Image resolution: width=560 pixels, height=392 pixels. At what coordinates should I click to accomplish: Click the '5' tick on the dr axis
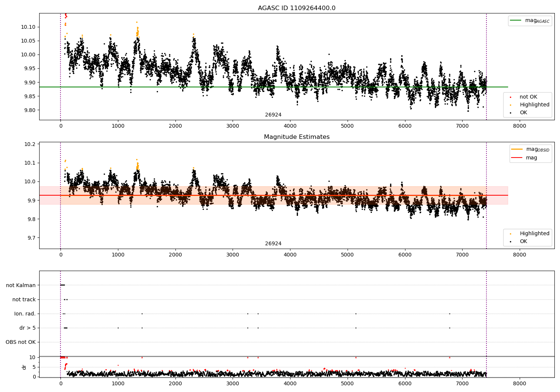(x=34, y=367)
